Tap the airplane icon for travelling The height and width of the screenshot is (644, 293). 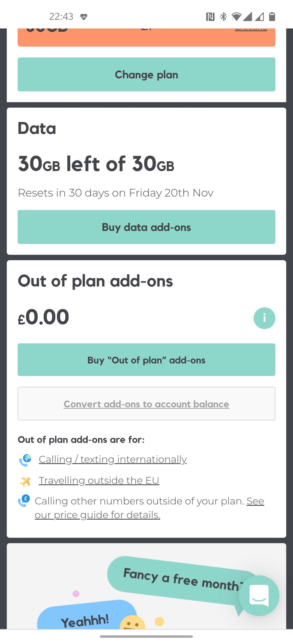(x=25, y=481)
